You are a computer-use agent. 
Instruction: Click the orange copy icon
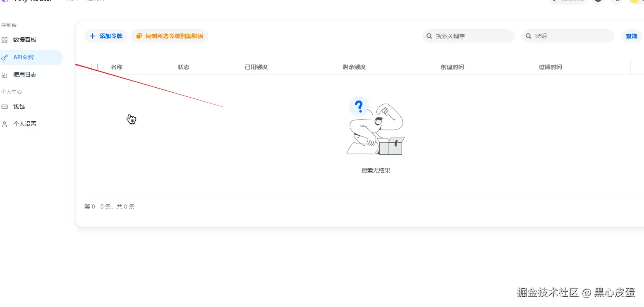point(139,36)
